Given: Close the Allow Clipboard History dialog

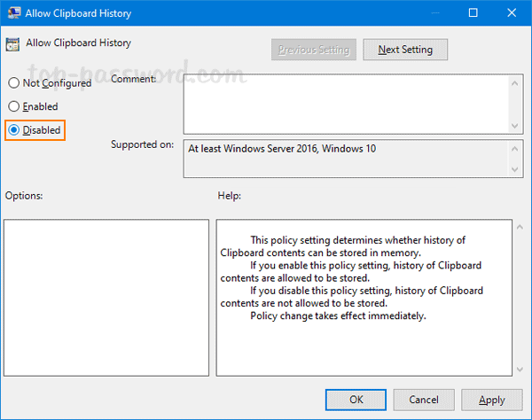Looking at the screenshot, I should pos(512,13).
